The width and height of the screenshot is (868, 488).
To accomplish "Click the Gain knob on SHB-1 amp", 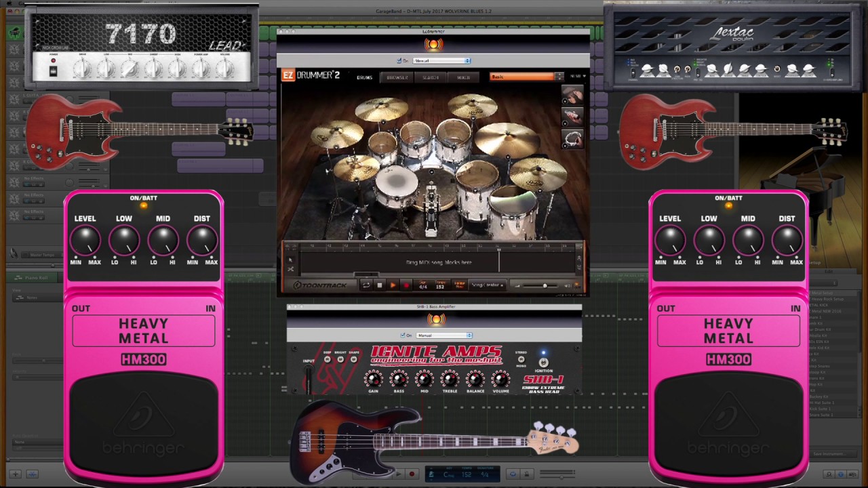I will [373, 379].
